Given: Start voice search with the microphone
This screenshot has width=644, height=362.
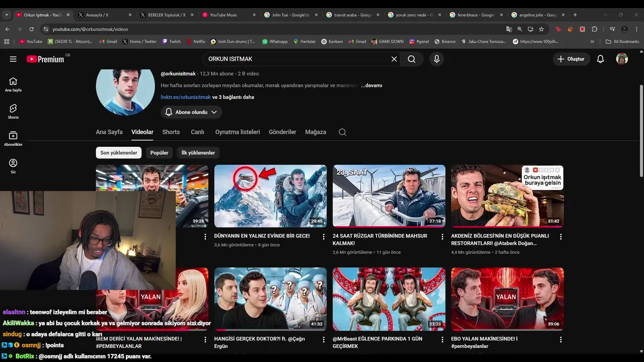Looking at the screenshot, I should [x=437, y=59].
